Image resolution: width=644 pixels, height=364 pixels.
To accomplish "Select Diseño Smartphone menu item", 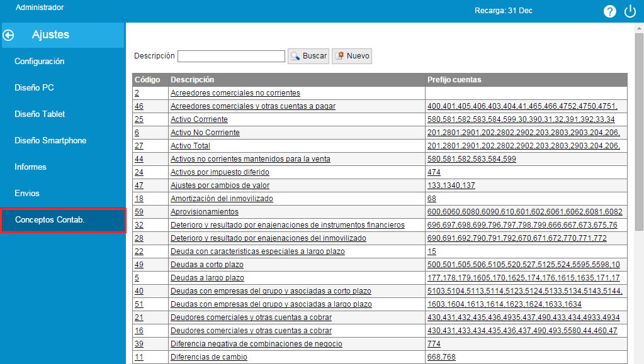I will (50, 141).
